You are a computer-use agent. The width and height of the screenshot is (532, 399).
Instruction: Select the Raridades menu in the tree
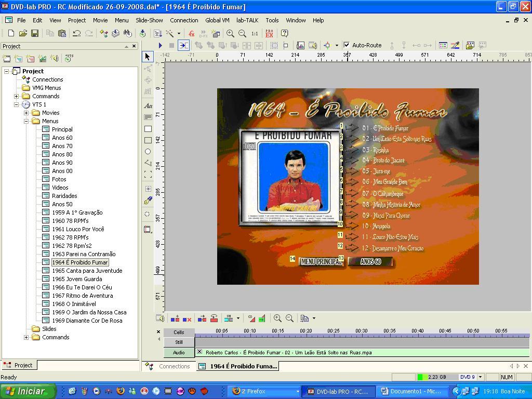click(64, 196)
